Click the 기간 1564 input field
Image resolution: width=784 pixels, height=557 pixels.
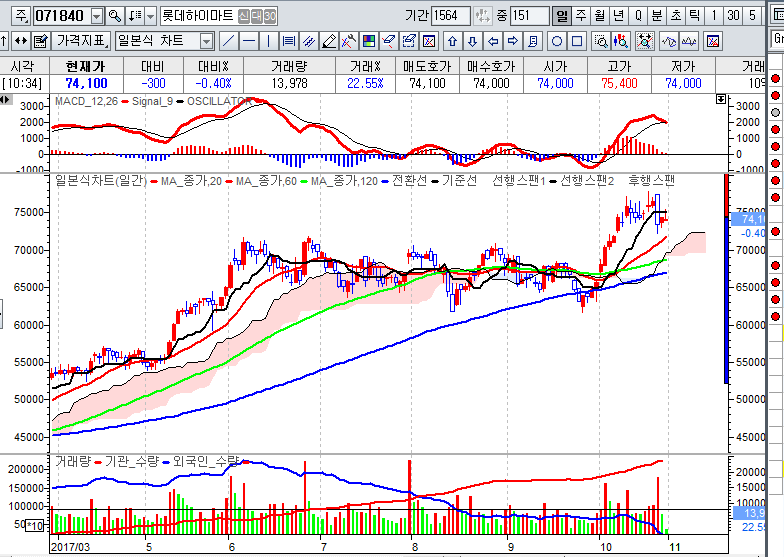pyautogui.click(x=451, y=16)
